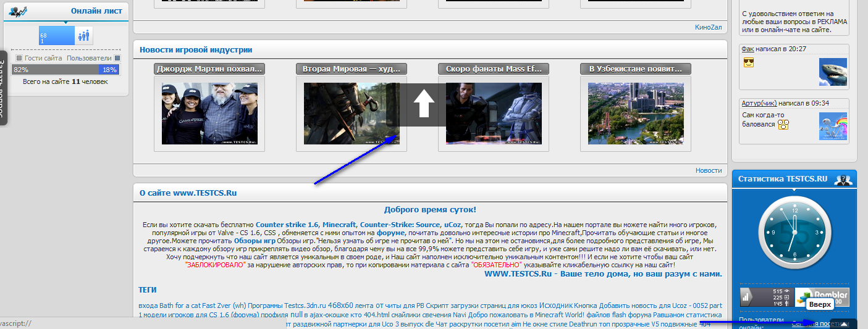868x329 pixels.
Task: Click the 18% users portion of the bar
Action: (x=109, y=70)
